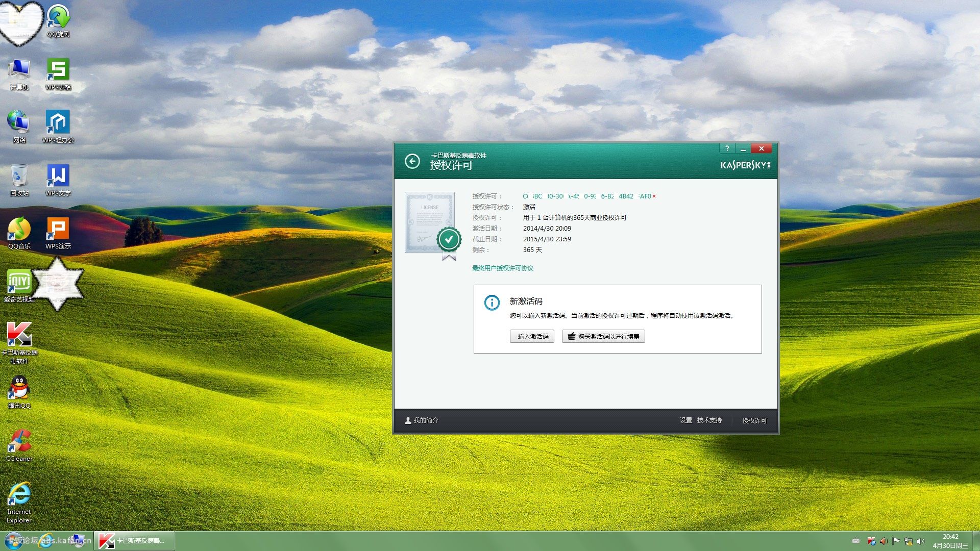Delete license key with red X icon
Viewport: 980px width, 551px height.
(x=654, y=196)
